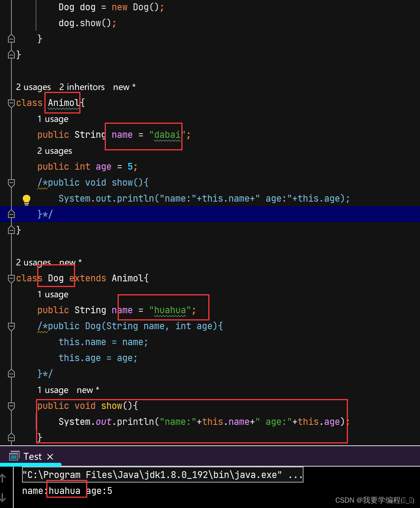Collapse the class Dog fold marker
Screen dimensions: 420x508
(x=11, y=278)
